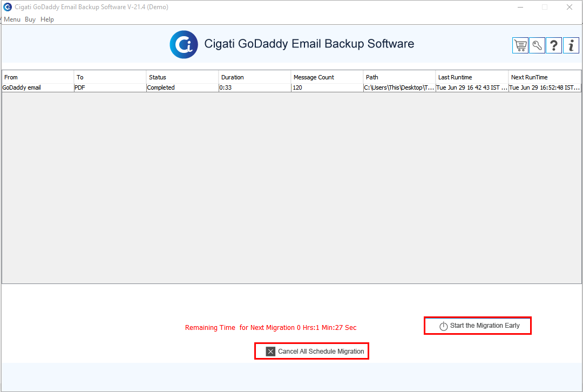Click the Message Count column header
The image size is (583, 392).
pos(327,77)
